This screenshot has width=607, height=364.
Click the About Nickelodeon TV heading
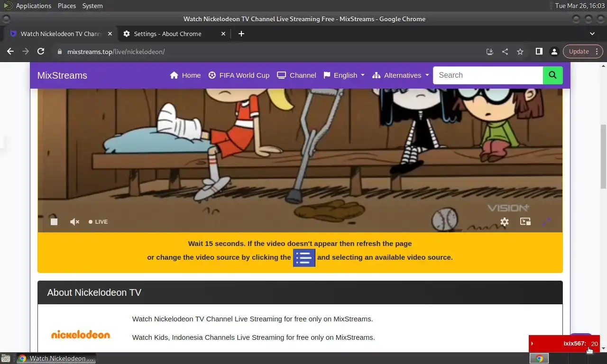point(94,292)
